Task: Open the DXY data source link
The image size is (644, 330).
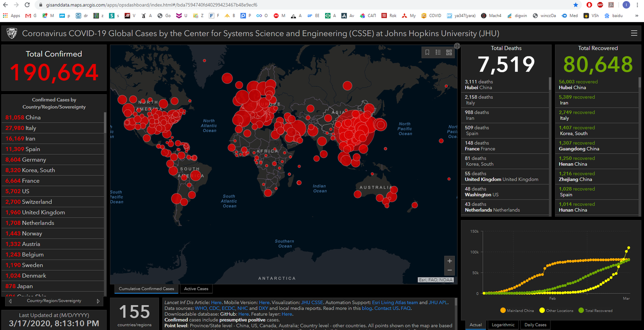Action: coord(264,308)
